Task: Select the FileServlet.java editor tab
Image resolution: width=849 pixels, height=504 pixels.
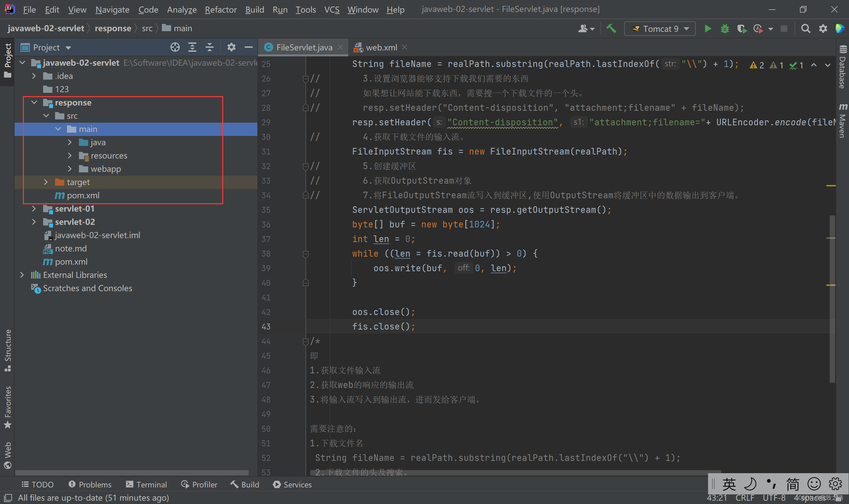Action: pyautogui.click(x=302, y=47)
